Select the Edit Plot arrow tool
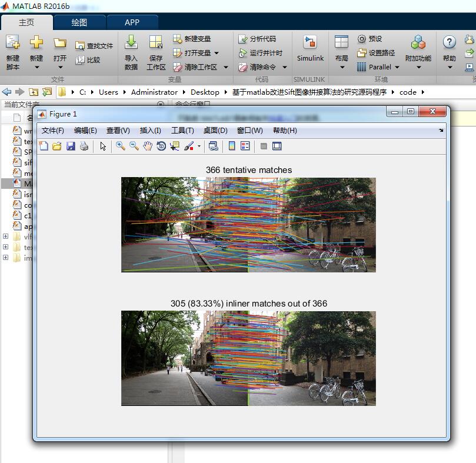 103,146
